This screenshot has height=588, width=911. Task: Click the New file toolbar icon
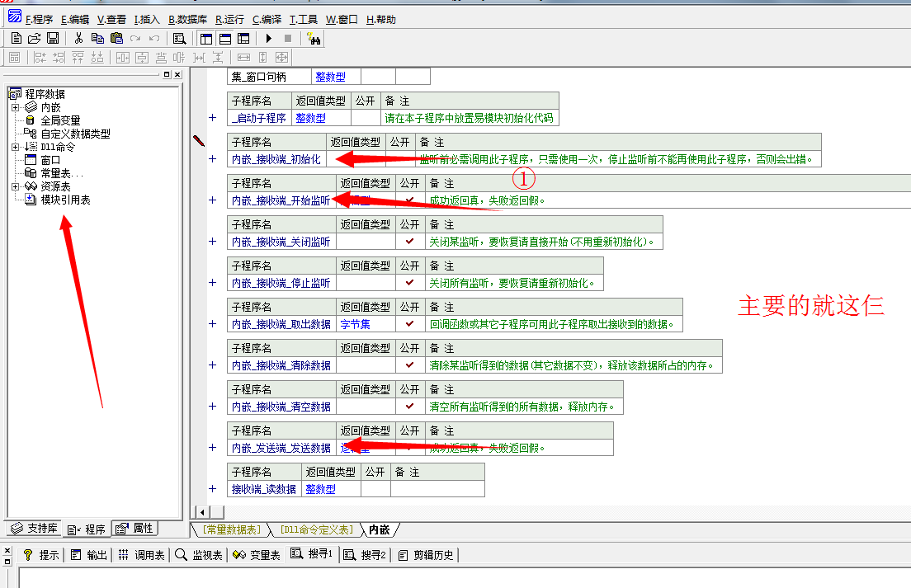tap(16, 38)
